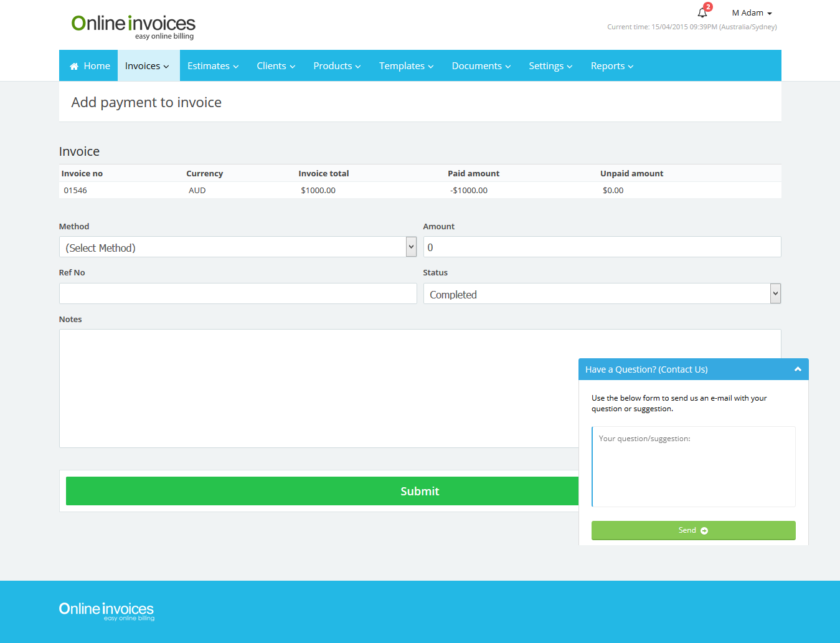Viewport: 840px width, 643px height.
Task: Click the Online Invoices header logo
Action: pyautogui.click(x=133, y=27)
